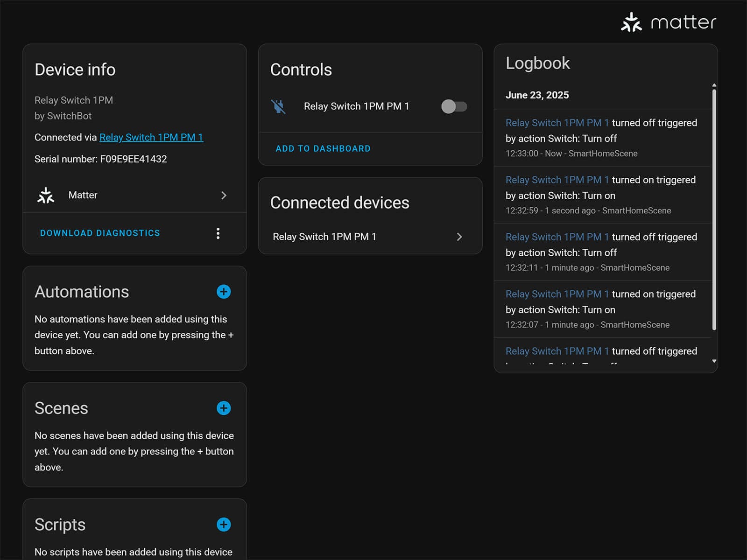Open logbook entry link from 12:32:07
747x560 pixels.
pos(557,294)
